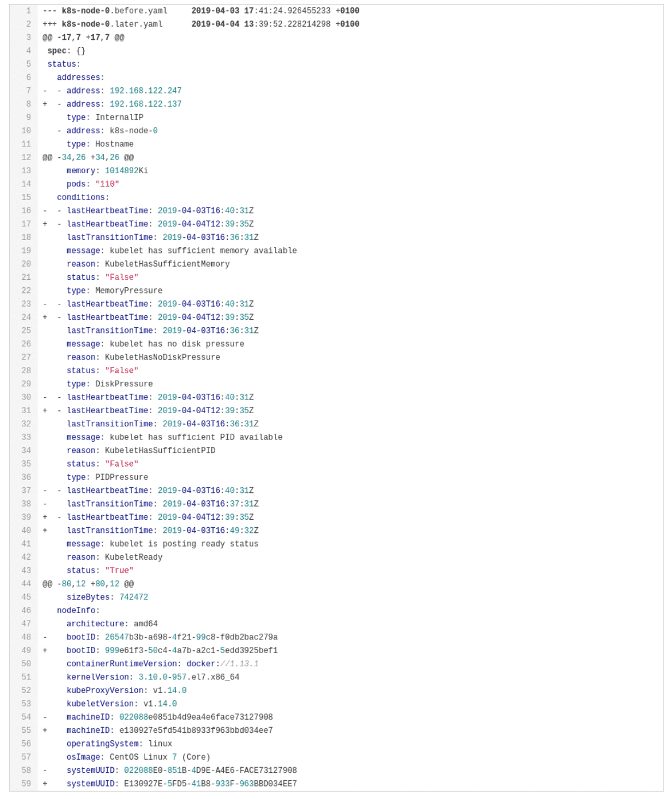Click the hunk header @@ -80,12 +80,12 @@
This screenshot has width=672, height=799.
point(88,584)
